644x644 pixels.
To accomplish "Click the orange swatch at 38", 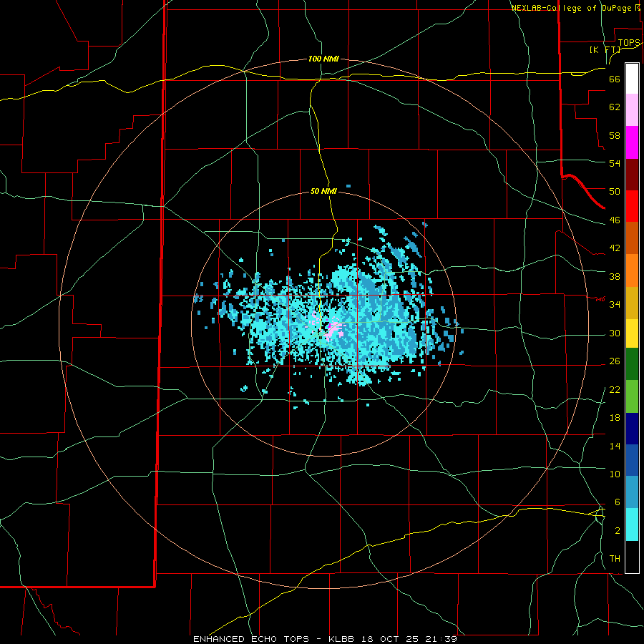I will (632, 270).
